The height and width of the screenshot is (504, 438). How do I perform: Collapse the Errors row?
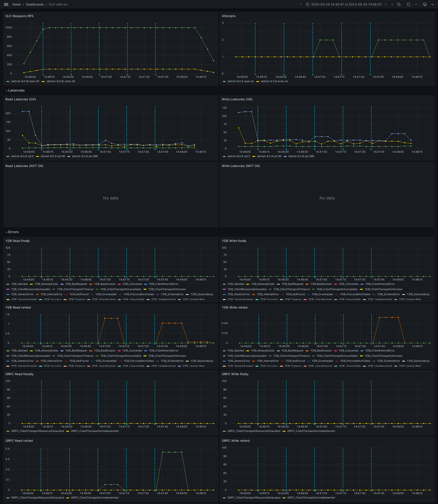click(12, 232)
